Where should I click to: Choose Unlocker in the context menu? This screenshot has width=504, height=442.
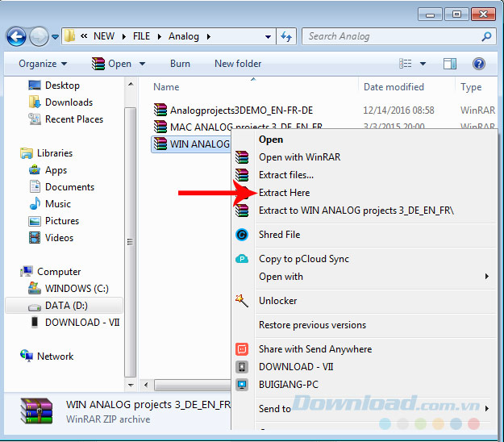[277, 301]
